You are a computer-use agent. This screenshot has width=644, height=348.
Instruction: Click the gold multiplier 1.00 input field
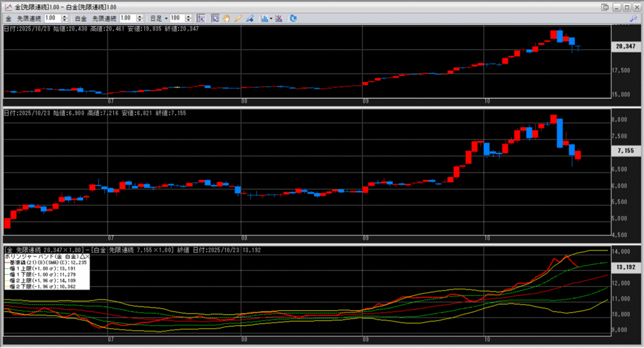click(x=52, y=18)
